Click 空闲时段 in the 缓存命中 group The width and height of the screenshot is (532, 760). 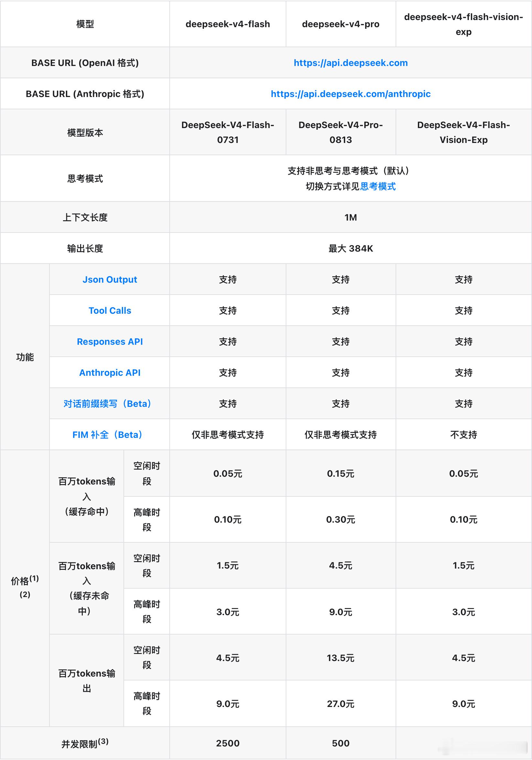146,473
